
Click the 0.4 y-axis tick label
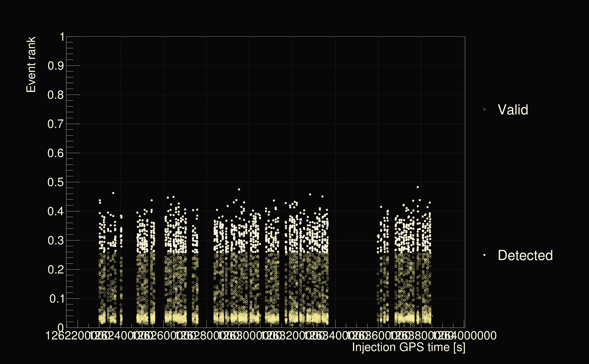56,212
